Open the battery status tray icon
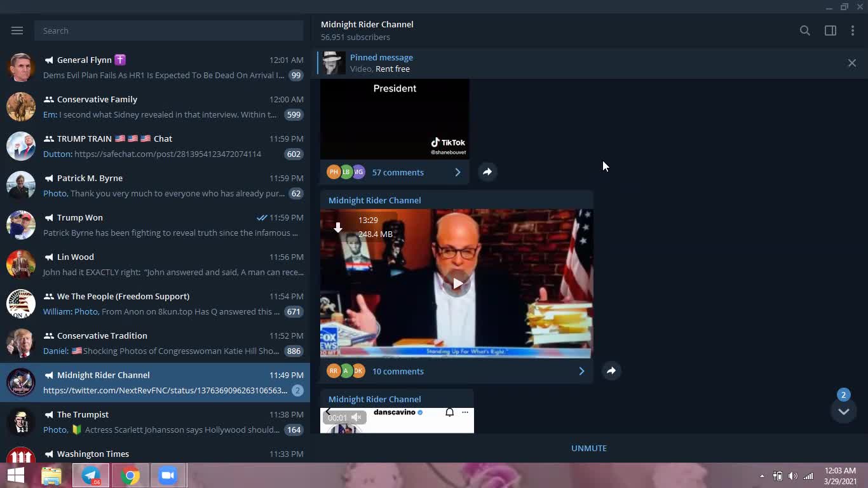Viewport: 868px width, 488px height. tap(777, 476)
